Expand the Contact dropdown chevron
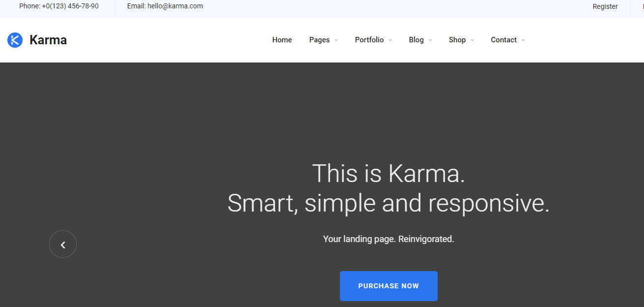This screenshot has height=307, width=644. 523,40
